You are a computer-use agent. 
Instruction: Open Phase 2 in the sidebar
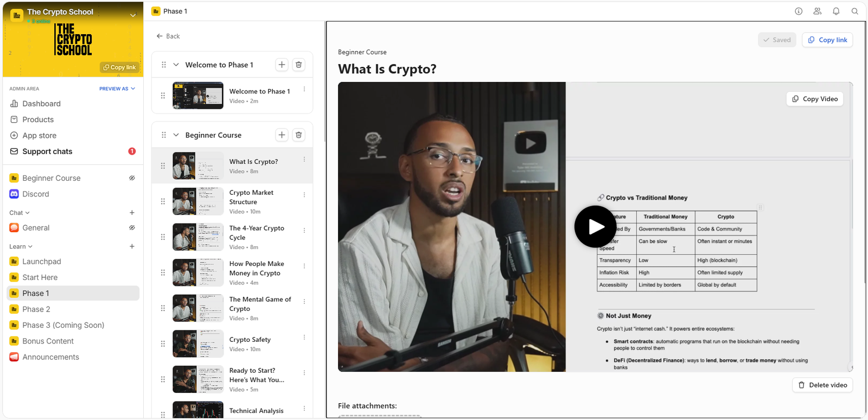click(36, 309)
